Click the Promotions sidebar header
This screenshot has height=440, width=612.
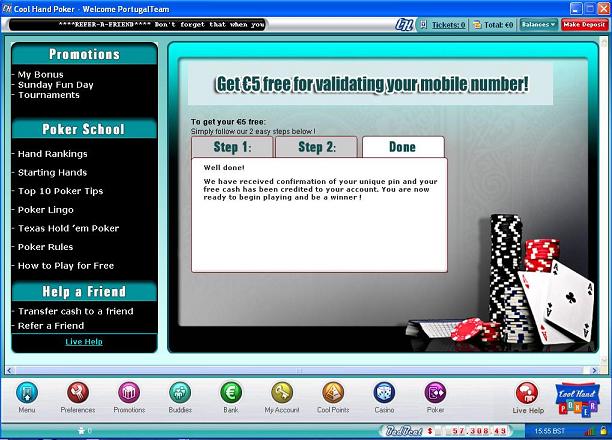(x=84, y=54)
